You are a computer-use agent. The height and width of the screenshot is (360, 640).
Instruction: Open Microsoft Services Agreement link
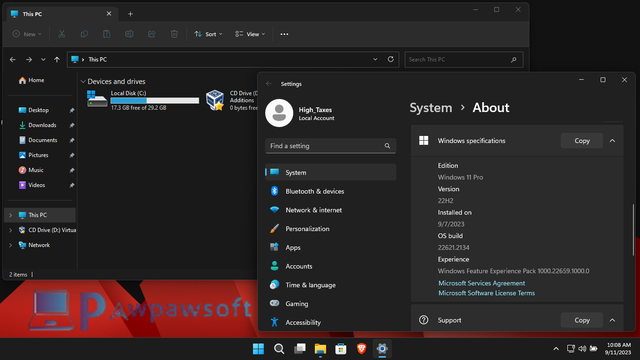pyautogui.click(x=482, y=283)
